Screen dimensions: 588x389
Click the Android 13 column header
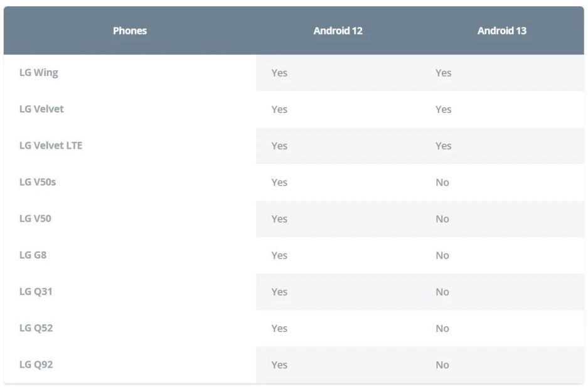click(501, 31)
